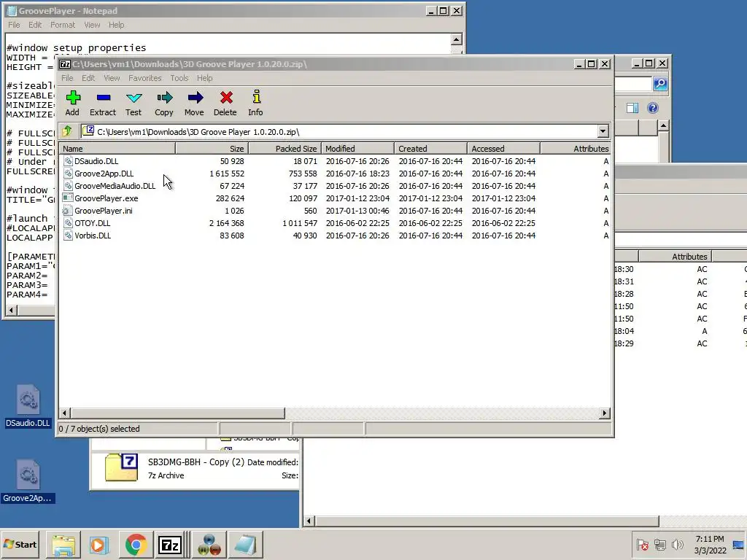Click the network tray icon
The height and width of the screenshot is (560, 747).
[659, 544]
